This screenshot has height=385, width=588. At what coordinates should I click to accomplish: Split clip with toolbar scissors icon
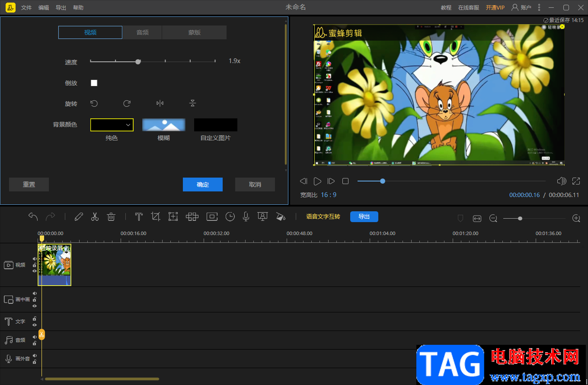point(95,217)
